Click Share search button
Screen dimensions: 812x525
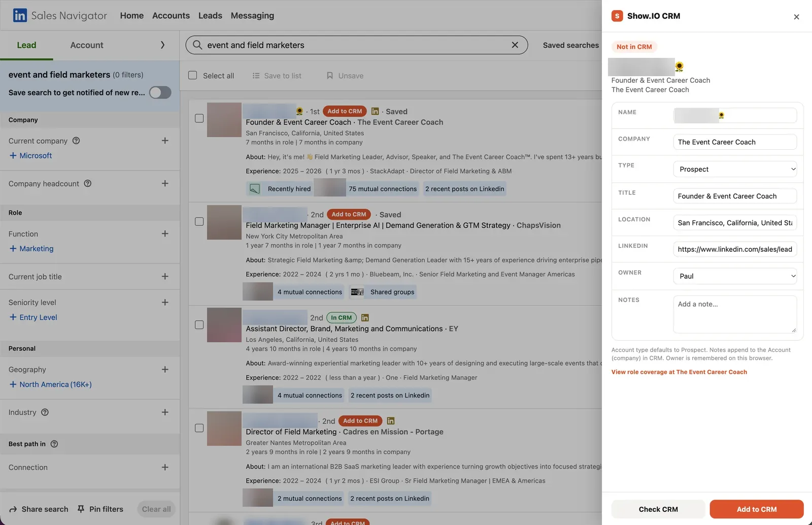[x=39, y=509]
